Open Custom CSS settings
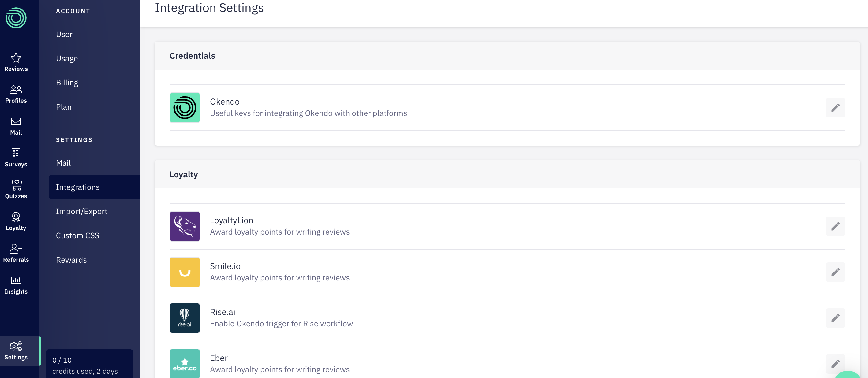The image size is (868, 378). 77,235
